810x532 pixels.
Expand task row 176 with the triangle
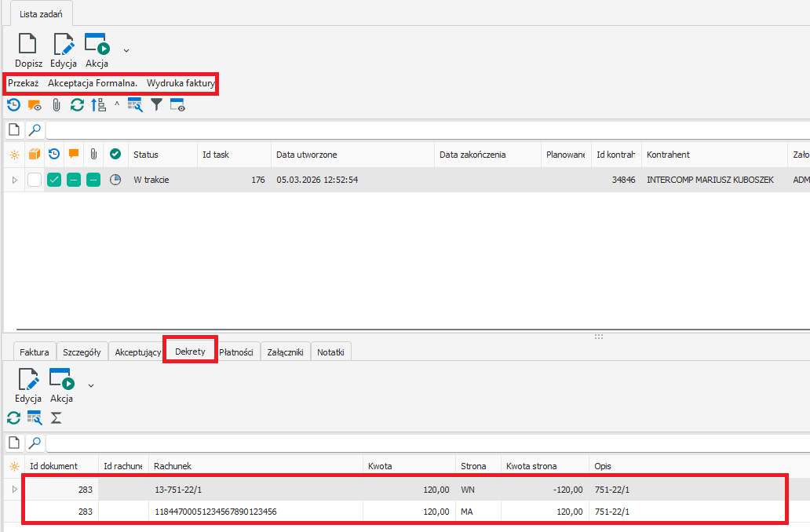(14, 180)
